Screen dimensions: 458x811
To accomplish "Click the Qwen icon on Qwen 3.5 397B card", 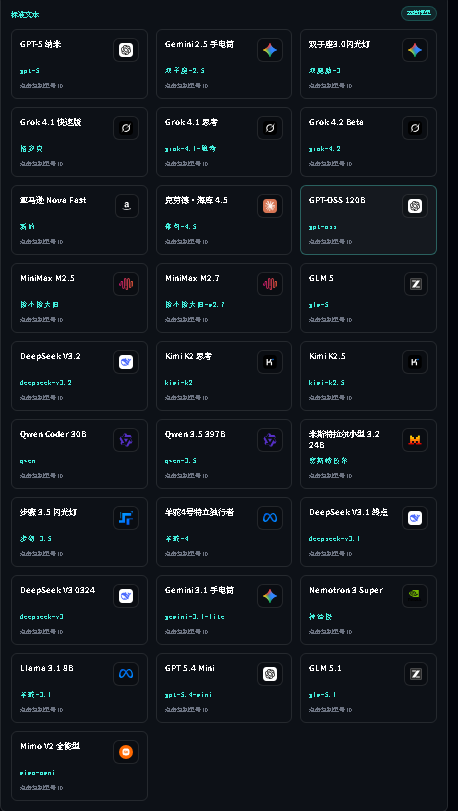I will [270, 440].
